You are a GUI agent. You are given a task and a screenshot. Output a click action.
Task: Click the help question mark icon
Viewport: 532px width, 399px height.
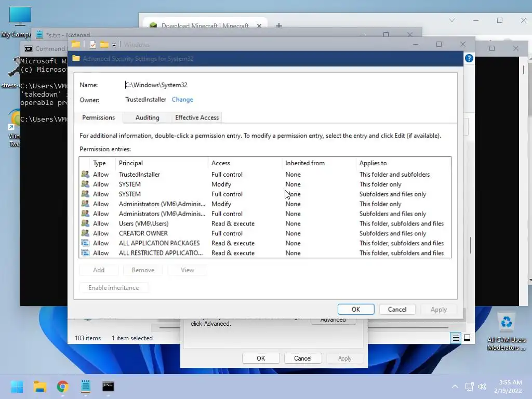click(469, 58)
